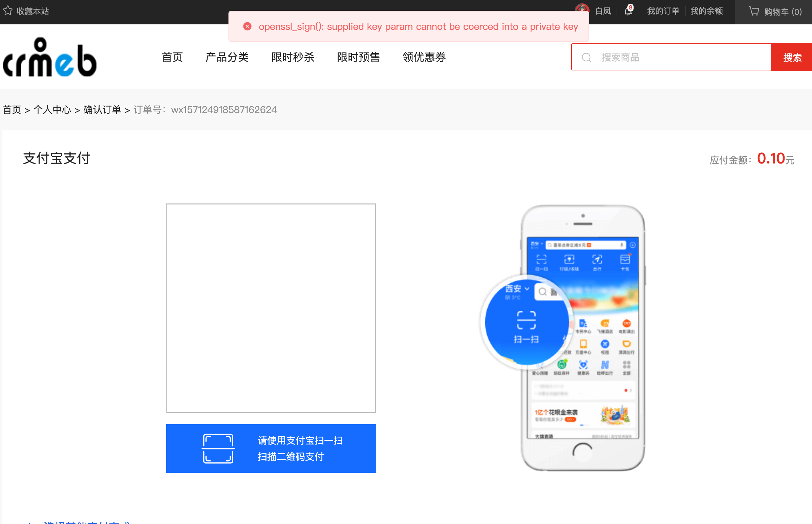Click the shopping cart icon
The height and width of the screenshot is (524, 812).
pos(754,11)
